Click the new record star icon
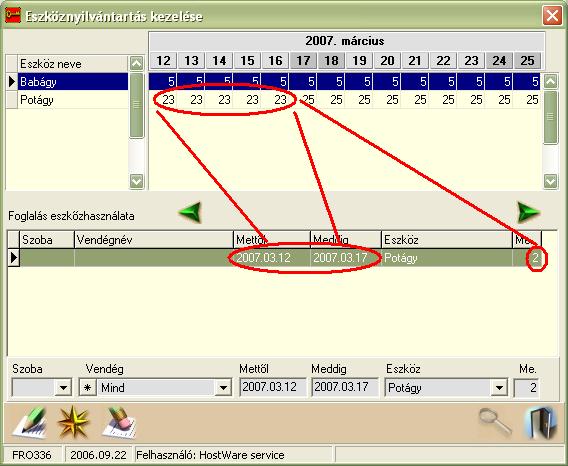 click(73, 423)
